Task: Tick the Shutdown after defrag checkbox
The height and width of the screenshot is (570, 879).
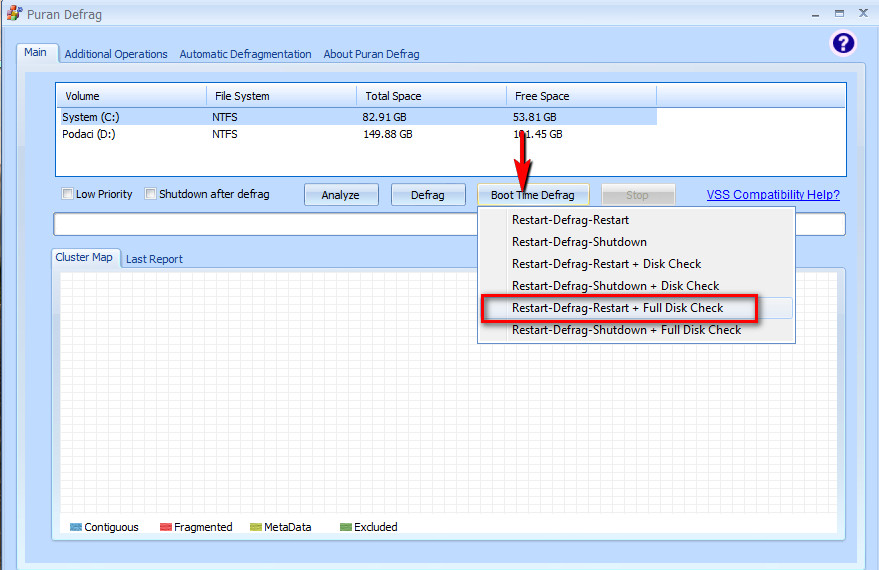Action: [150, 194]
